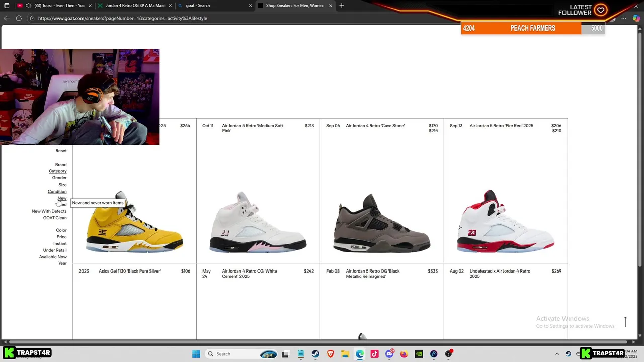Expand the Color filter

click(61, 230)
